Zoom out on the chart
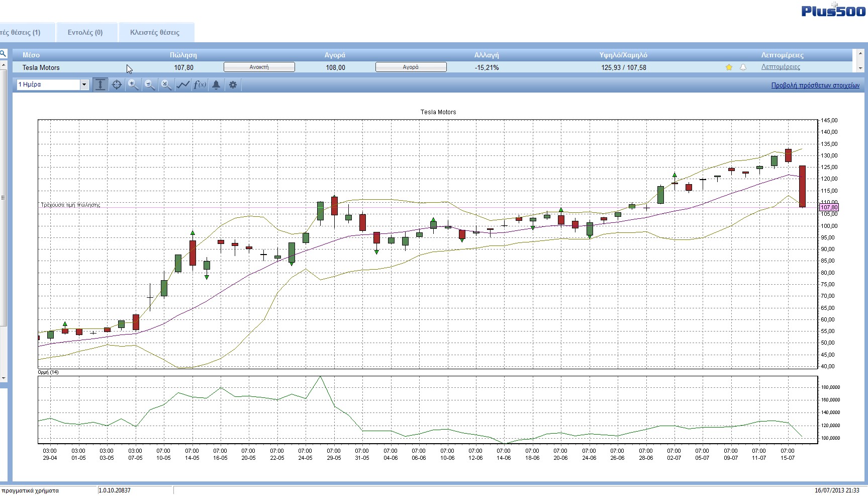The width and height of the screenshot is (868, 496). pyautogui.click(x=150, y=85)
